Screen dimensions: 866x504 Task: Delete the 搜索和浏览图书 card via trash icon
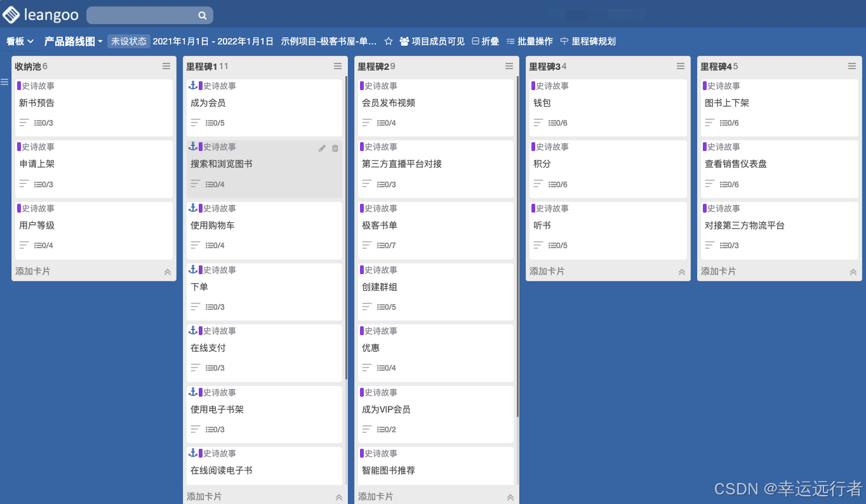coord(335,148)
